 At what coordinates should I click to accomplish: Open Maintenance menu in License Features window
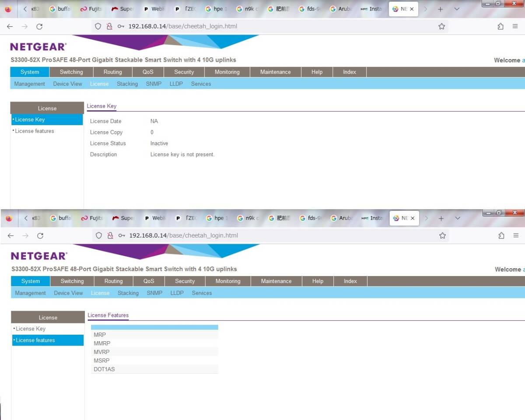tap(276, 281)
